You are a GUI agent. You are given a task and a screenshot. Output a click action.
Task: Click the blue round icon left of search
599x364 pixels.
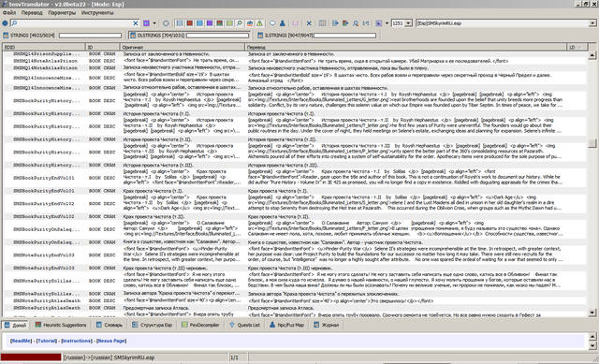[5, 23]
